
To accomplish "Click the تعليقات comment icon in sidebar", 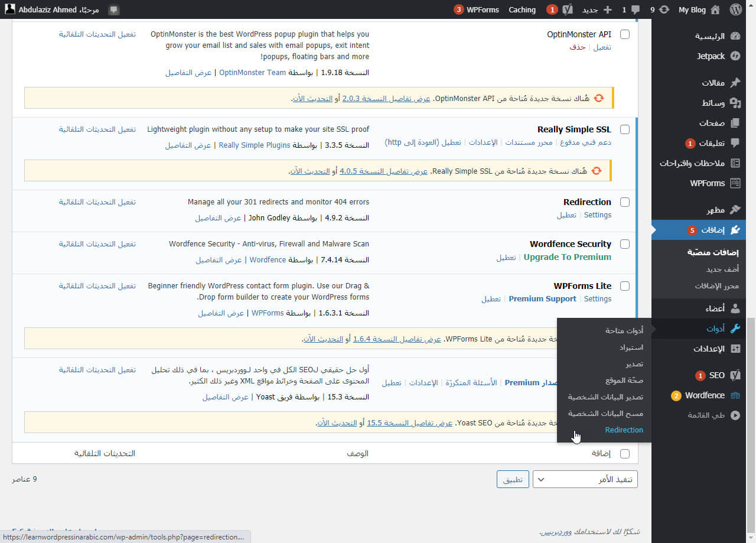I will [735, 143].
